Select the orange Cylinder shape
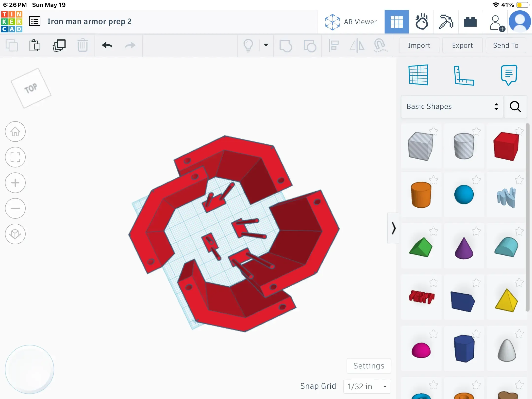The width and height of the screenshot is (532, 399). point(421,195)
